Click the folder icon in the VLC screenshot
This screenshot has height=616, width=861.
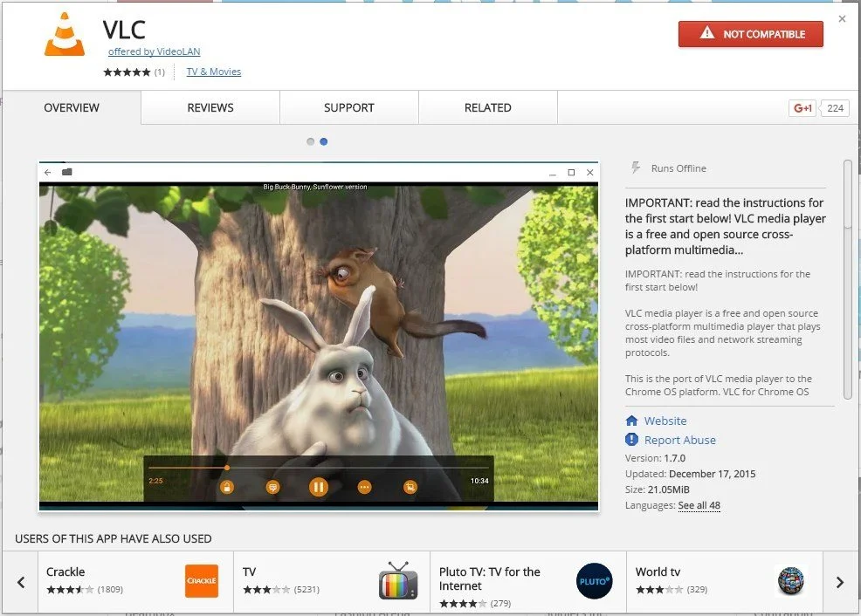(x=67, y=172)
